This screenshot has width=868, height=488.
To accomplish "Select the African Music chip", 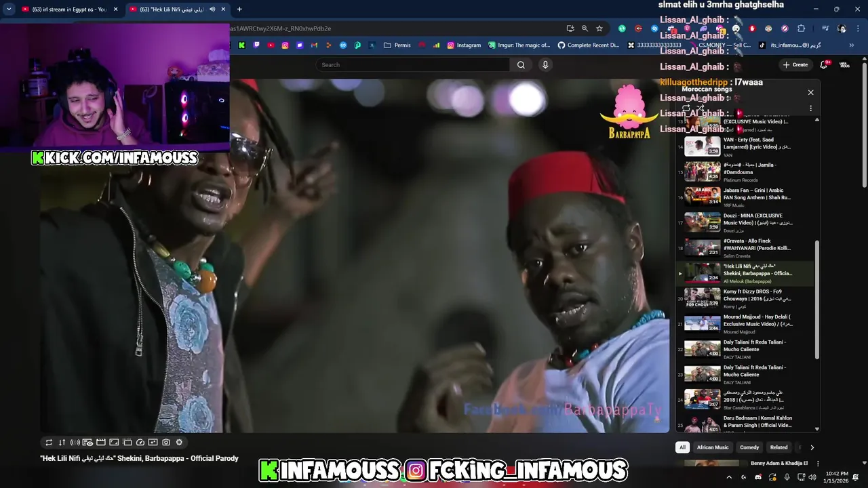I will pyautogui.click(x=713, y=447).
